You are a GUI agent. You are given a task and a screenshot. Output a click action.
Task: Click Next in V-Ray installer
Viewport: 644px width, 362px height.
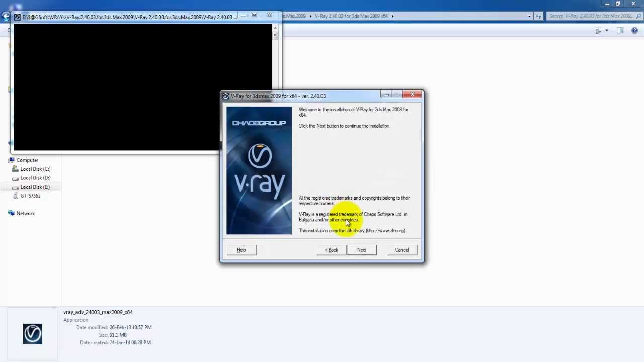(x=361, y=250)
